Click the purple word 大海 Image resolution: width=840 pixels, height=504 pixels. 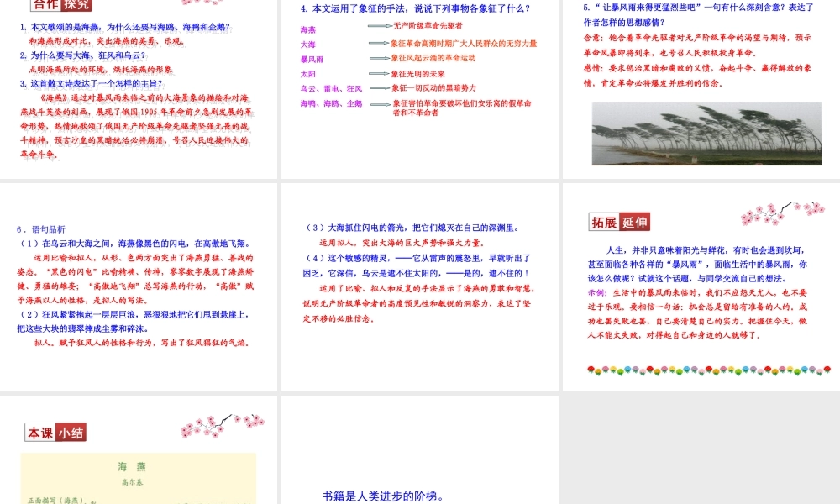(308, 45)
